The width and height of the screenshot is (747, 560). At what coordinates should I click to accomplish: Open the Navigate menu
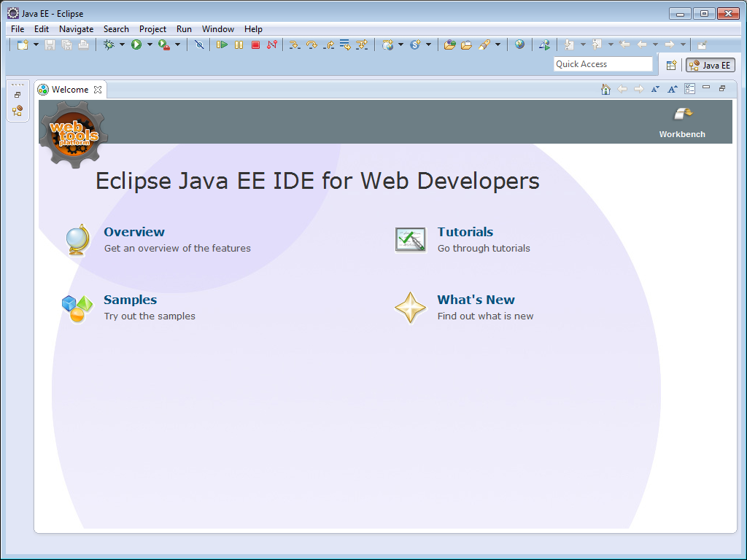click(76, 29)
